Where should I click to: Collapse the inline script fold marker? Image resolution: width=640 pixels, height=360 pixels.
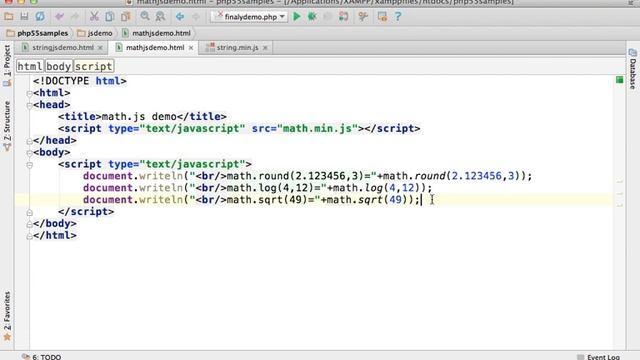[29, 165]
